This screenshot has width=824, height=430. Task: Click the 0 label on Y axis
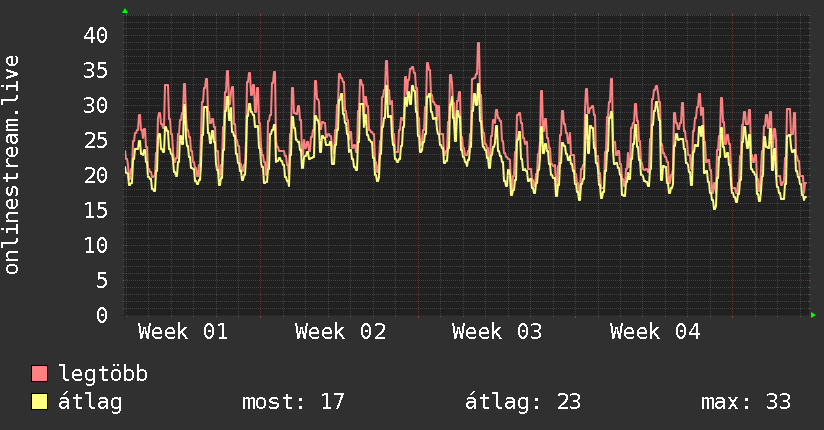point(102,315)
